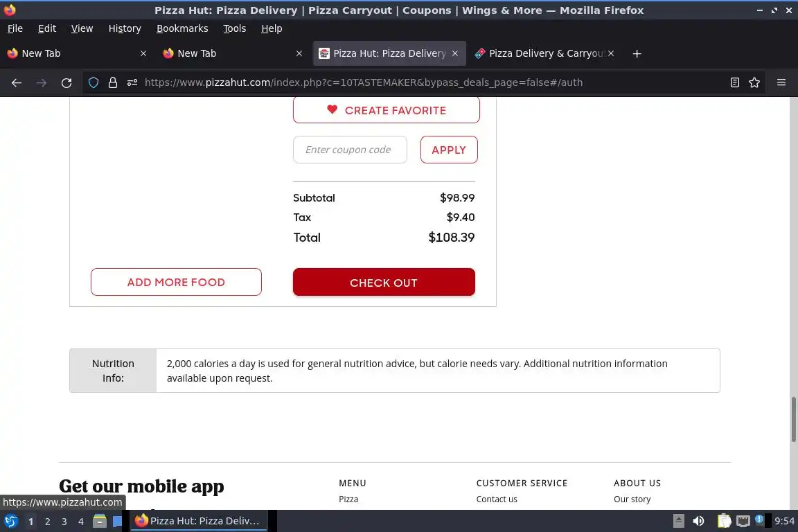Close the Pizza Hut tab
Image resolution: width=798 pixels, height=532 pixels.
[x=455, y=53]
